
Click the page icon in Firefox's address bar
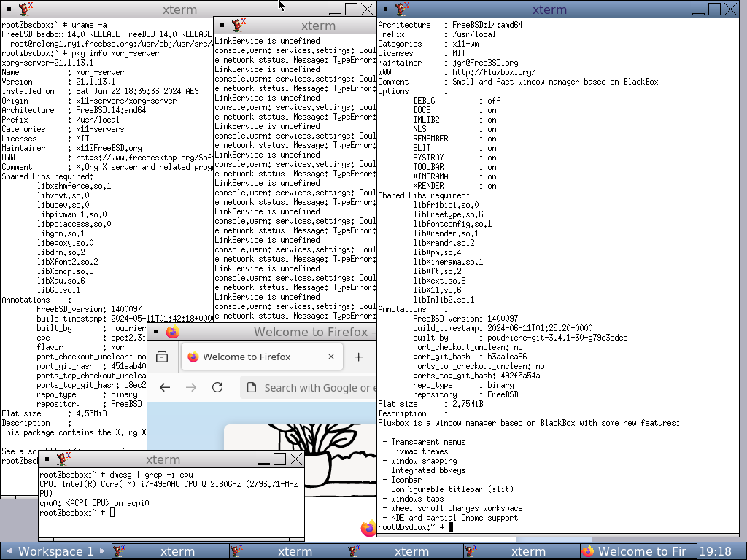point(252,388)
